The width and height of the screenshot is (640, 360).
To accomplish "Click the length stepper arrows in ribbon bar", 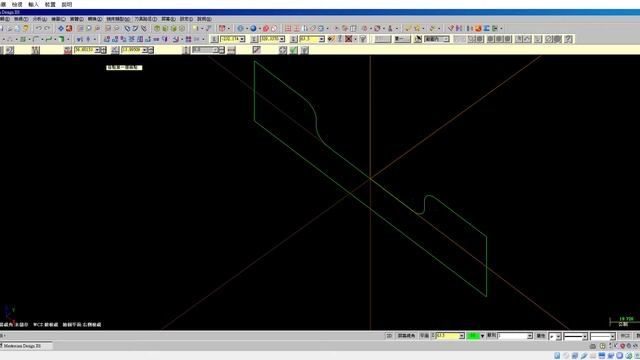I will 104,50.
